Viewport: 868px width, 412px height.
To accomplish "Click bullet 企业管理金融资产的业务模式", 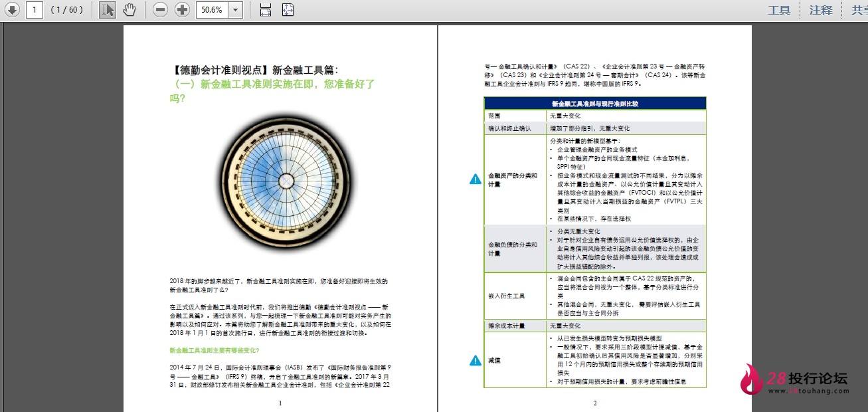I will click(x=598, y=150).
